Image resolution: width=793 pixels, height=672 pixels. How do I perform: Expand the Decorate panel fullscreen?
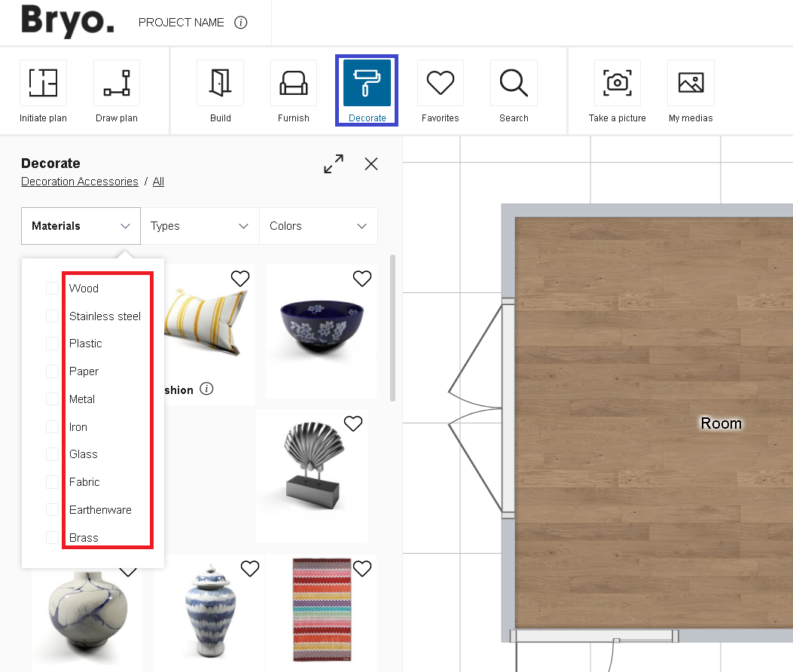(334, 163)
